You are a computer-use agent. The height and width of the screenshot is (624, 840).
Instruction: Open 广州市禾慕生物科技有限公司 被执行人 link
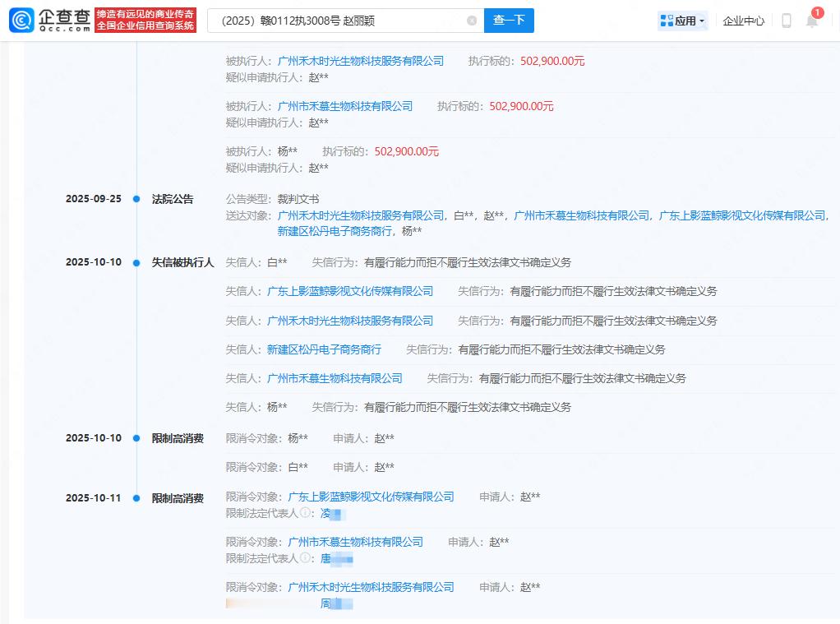(345, 106)
